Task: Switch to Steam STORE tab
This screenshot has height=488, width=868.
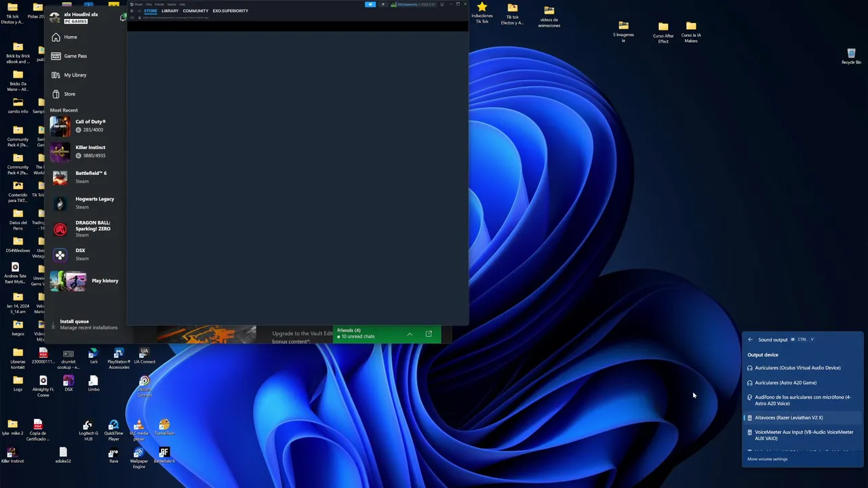Action: click(151, 11)
